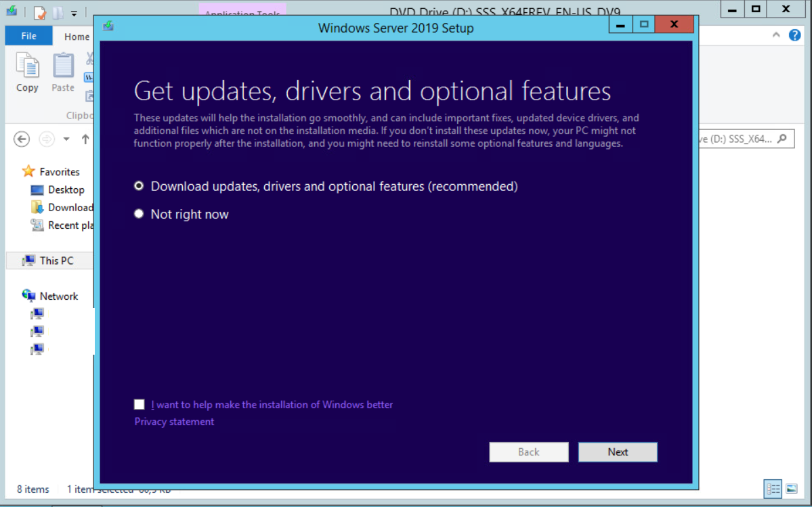812x507 pixels.
Task: Close the Windows Server 2019 Setup window
Action: [674, 25]
